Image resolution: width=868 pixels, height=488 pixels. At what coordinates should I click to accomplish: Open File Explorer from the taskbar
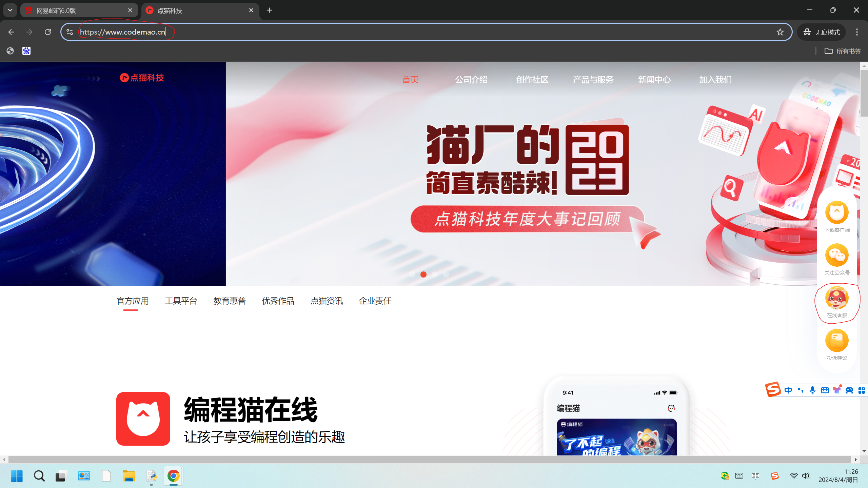pos(129,476)
